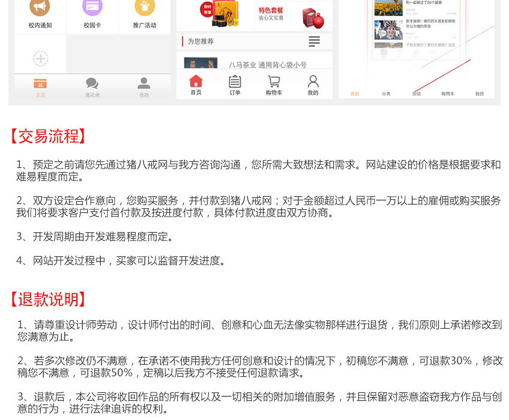Open the yellow 推广活动 gift icon
Screen dimensions: 509x420
click(x=144, y=7)
